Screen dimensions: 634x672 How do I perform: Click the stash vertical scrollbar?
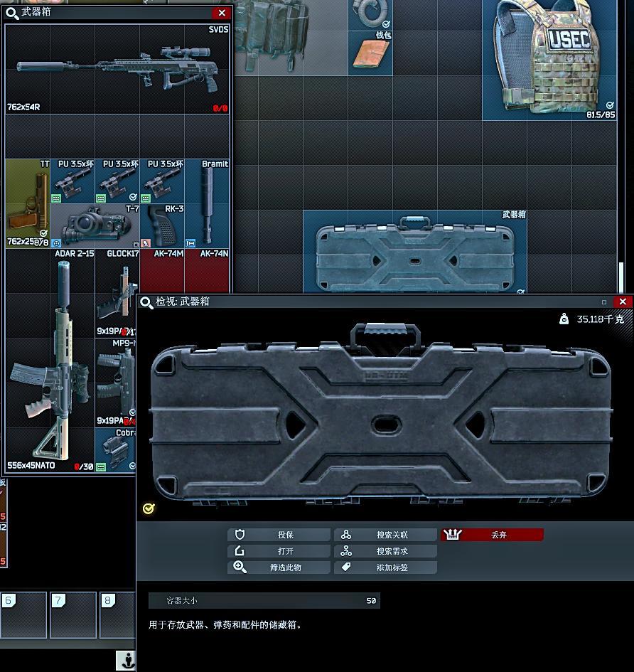[621, 277]
